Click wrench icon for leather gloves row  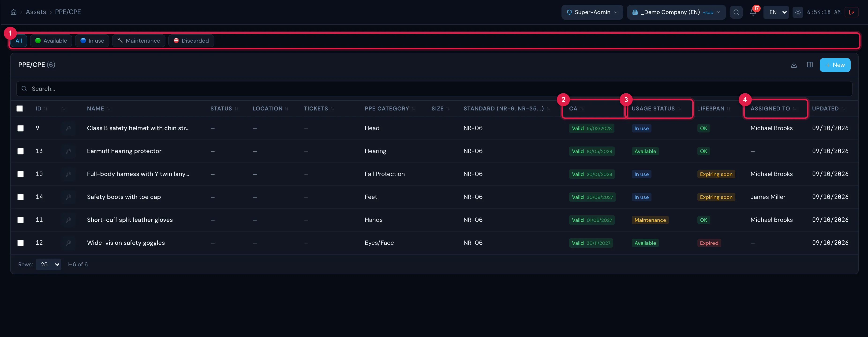coord(68,220)
